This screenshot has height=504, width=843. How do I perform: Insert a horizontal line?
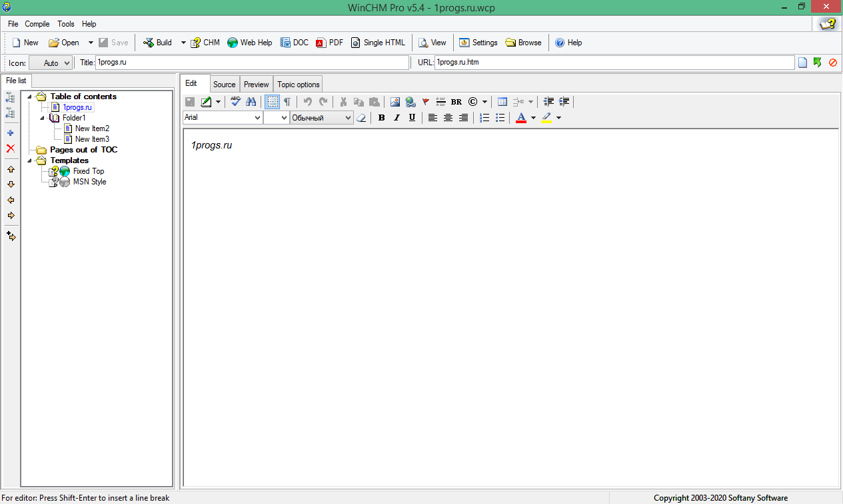pyautogui.click(x=440, y=102)
